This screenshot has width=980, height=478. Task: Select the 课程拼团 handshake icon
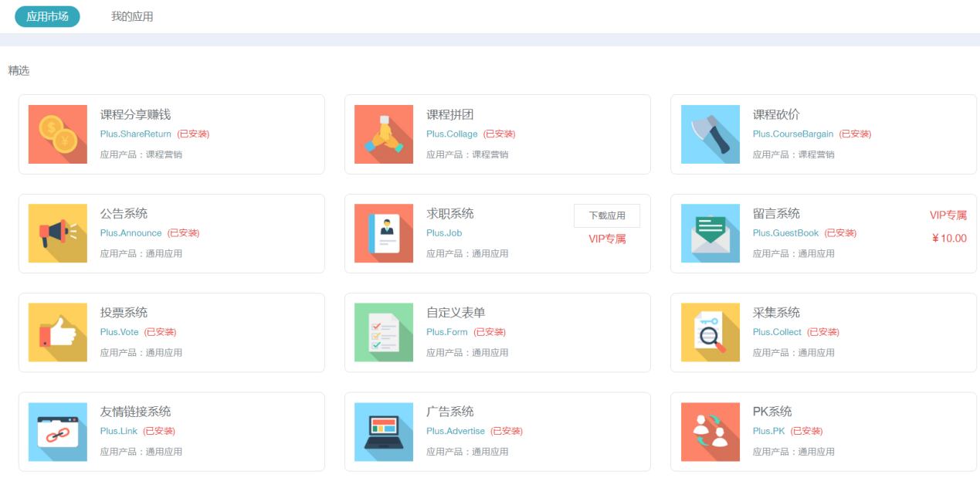tap(384, 134)
